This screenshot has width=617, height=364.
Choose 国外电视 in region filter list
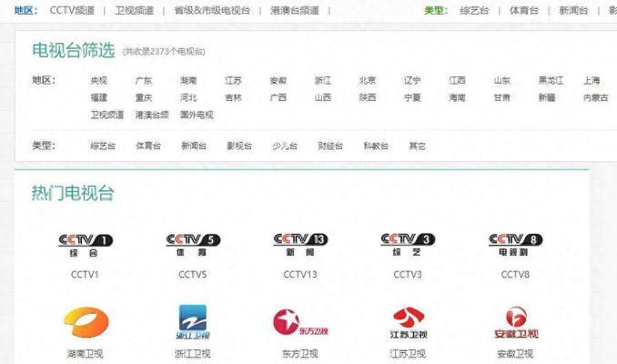[x=197, y=115]
